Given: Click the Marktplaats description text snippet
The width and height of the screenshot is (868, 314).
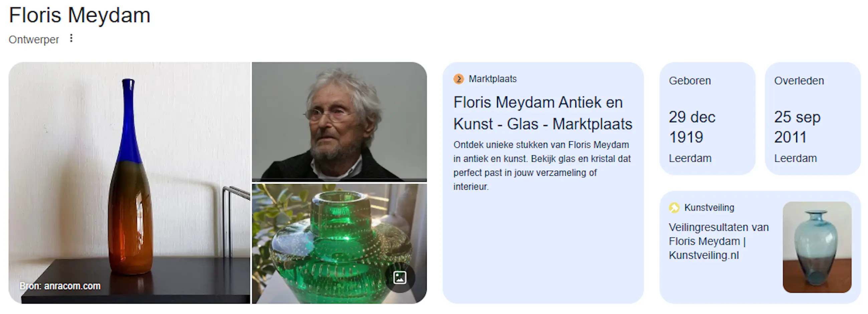Looking at the screenshot, I should pyautogui.click(x=542, y=166).
